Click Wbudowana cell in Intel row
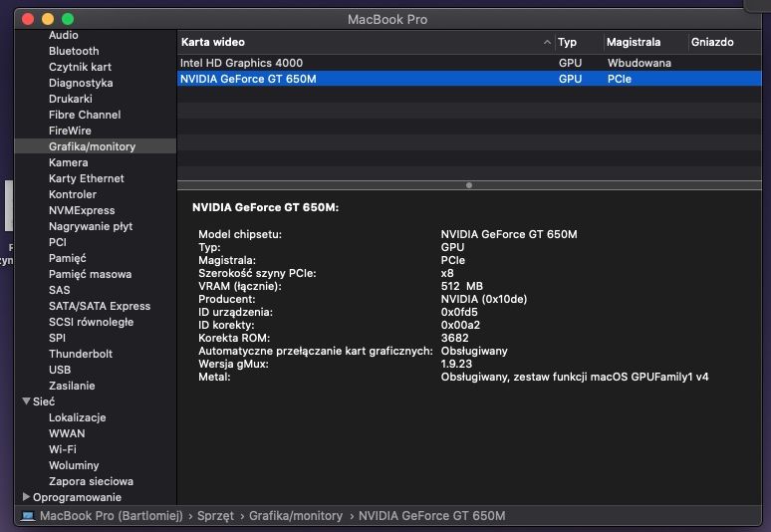 [640, 63]
